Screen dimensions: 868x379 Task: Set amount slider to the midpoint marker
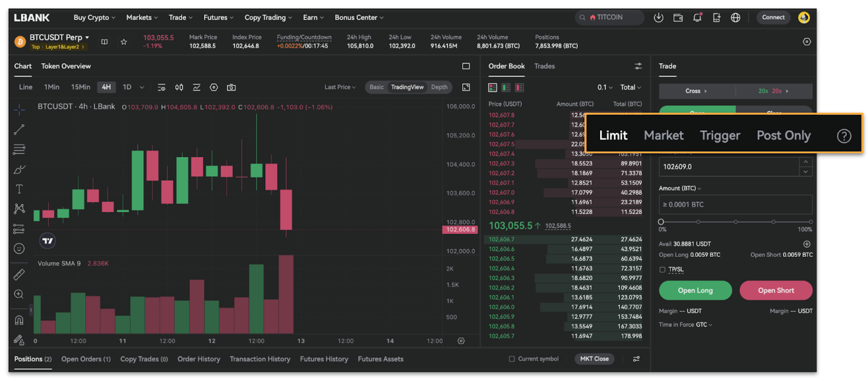pyautogui.click(x=736, y=222)
